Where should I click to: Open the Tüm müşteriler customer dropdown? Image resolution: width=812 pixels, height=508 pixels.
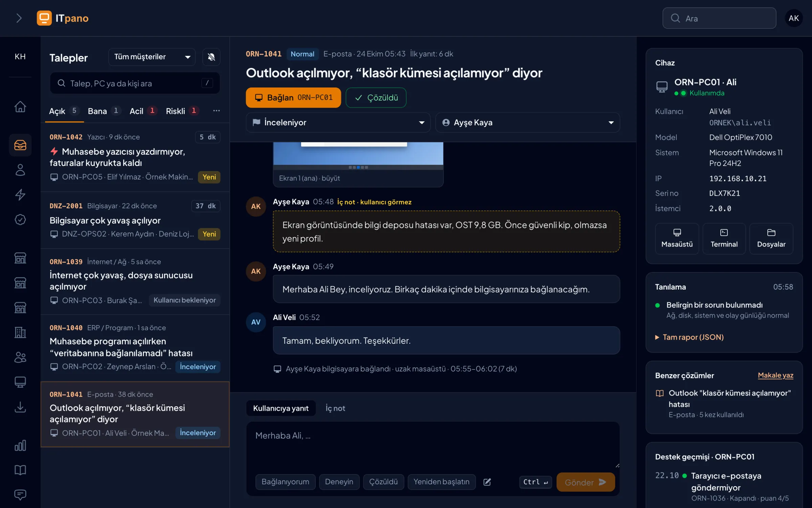[x=152, y=57]
